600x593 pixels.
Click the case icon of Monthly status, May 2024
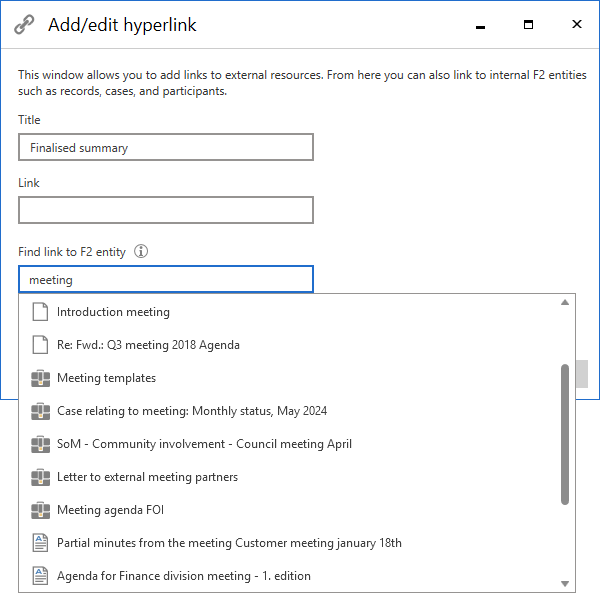41,411
